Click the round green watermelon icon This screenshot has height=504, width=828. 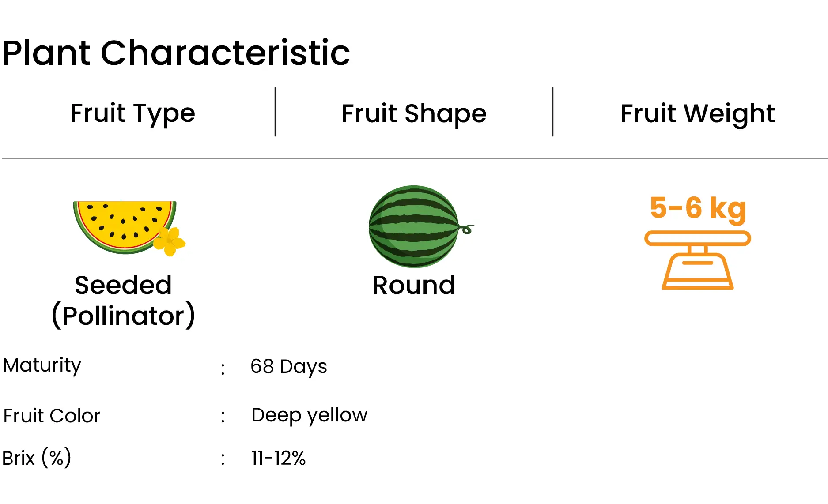pos(420,226)
